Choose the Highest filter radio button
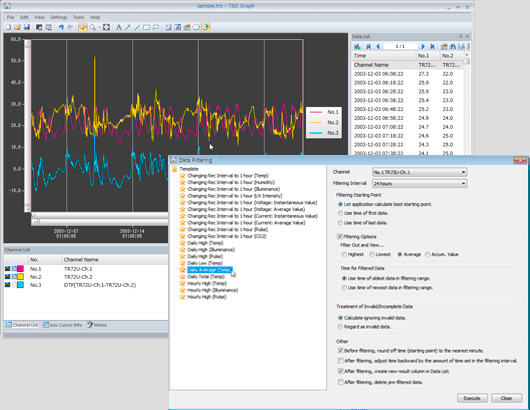The image size is (530, 410). (344, 254)
